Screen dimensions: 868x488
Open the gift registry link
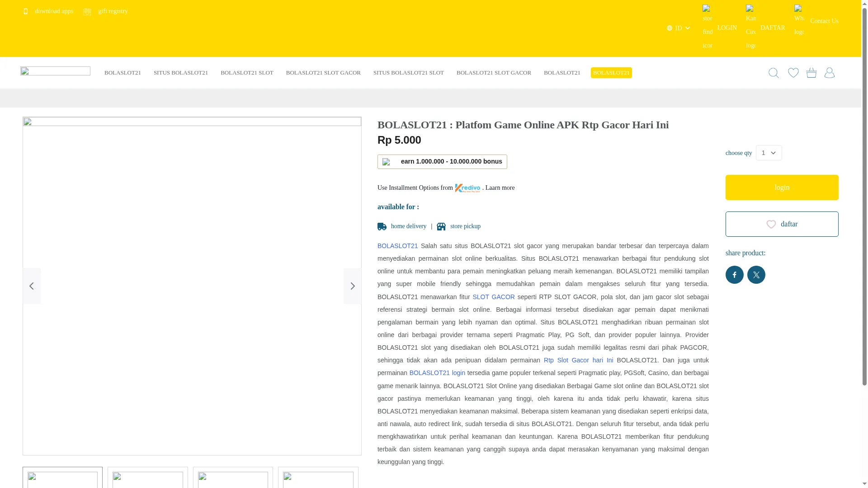click(113, 11)
